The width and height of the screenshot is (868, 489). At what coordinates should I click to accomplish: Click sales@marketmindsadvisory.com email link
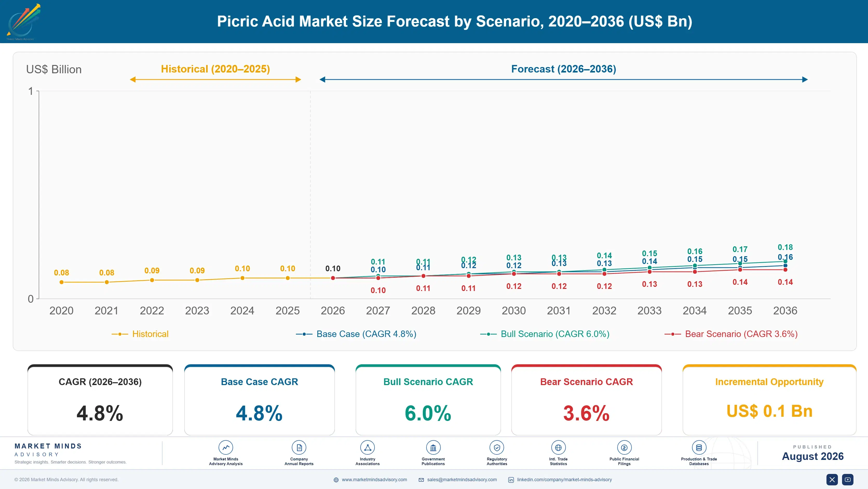(462, 480)
